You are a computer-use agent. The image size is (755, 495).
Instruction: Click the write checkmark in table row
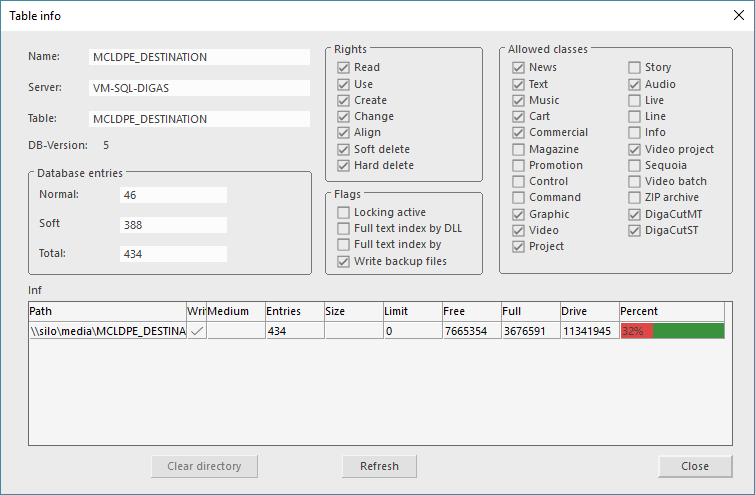pos(196,331)
